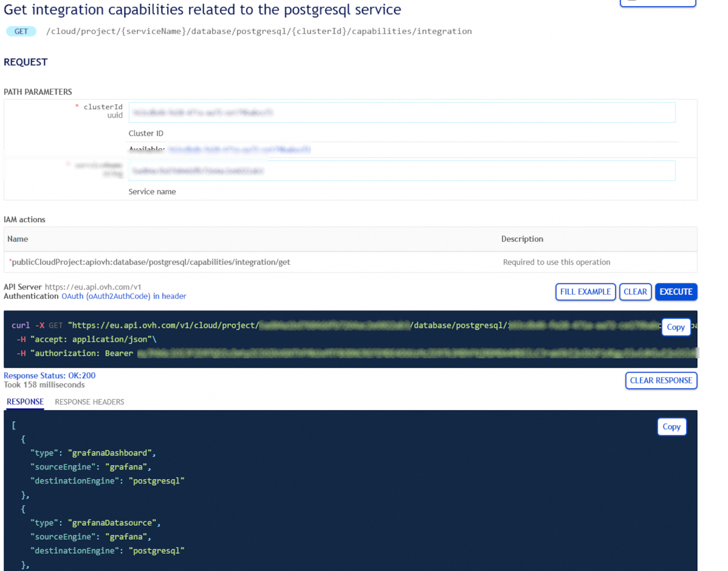
Task: Open the OAuth (oAuth2AuthCode) in header link
Action: 123,296
